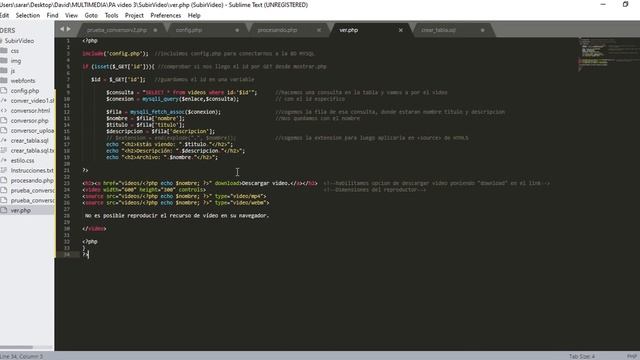Close the procesando.php tab
This screenshot has width=640, height=360.
319,30
